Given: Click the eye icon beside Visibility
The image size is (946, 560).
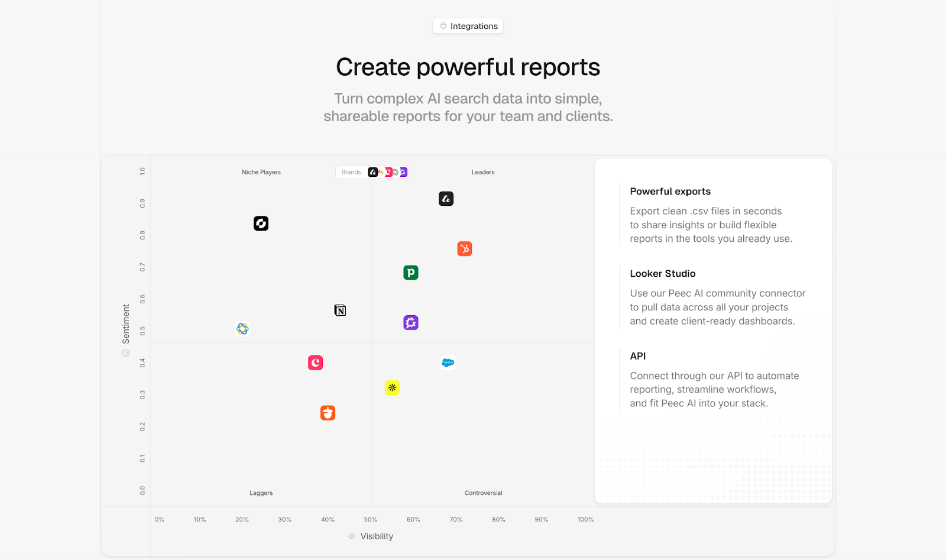Looking at the screenshot, I should click(x=352, y=536).
